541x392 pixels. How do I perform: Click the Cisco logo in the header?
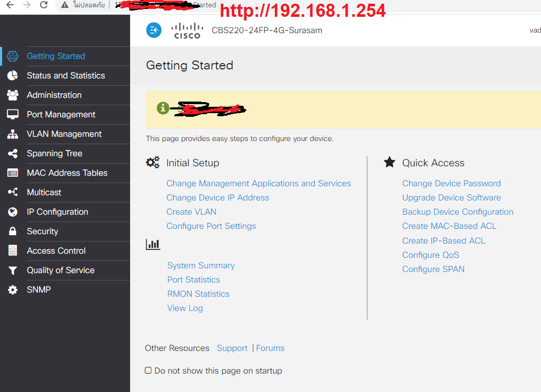186,30
